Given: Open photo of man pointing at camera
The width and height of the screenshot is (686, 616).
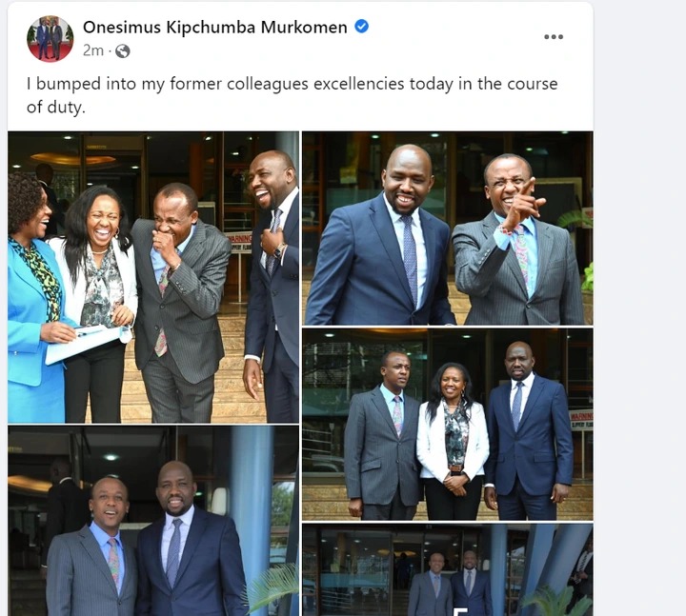Looking at the screenshot, I should click(x=448, y=229).
